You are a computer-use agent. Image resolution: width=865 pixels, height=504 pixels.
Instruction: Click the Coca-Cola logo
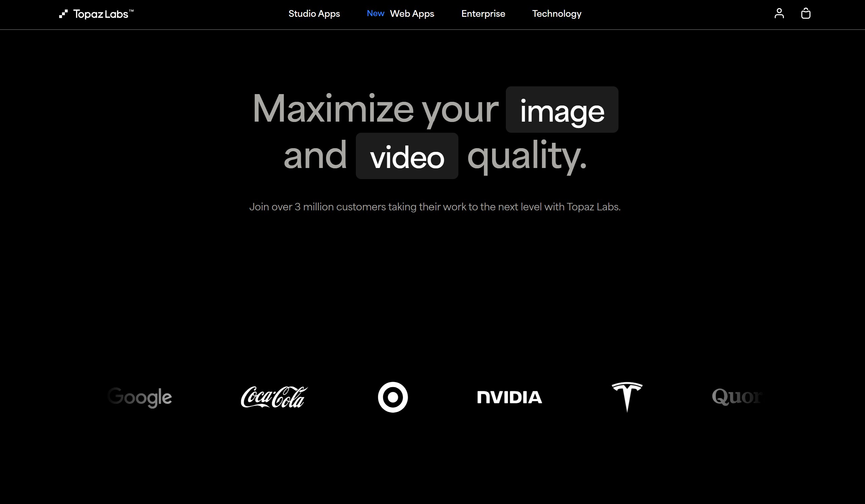coord(274,397)
